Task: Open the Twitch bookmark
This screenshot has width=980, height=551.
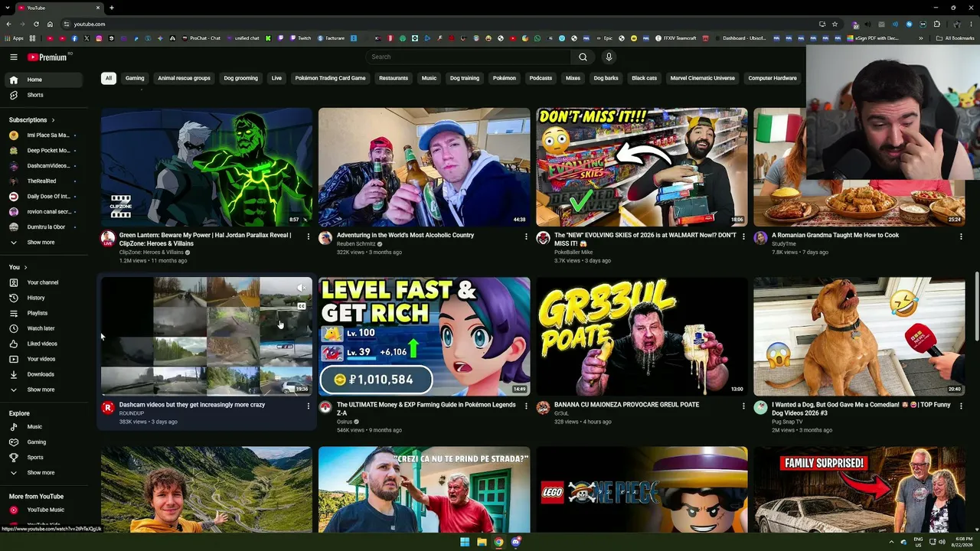Action: coord(299,38)
